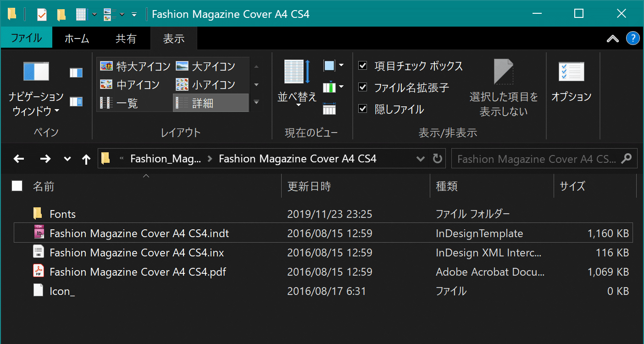Choose 小アイコン layout

pyautogui.click(x=211, y=85)
